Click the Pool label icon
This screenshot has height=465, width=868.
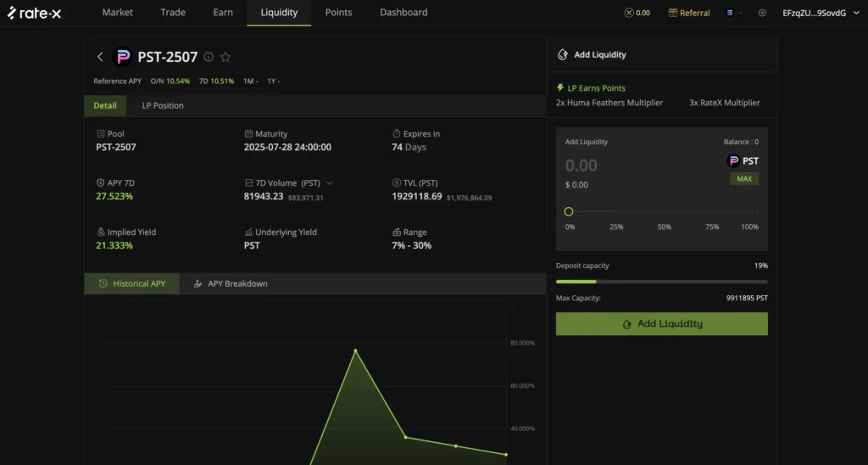(x=100, y=133)
